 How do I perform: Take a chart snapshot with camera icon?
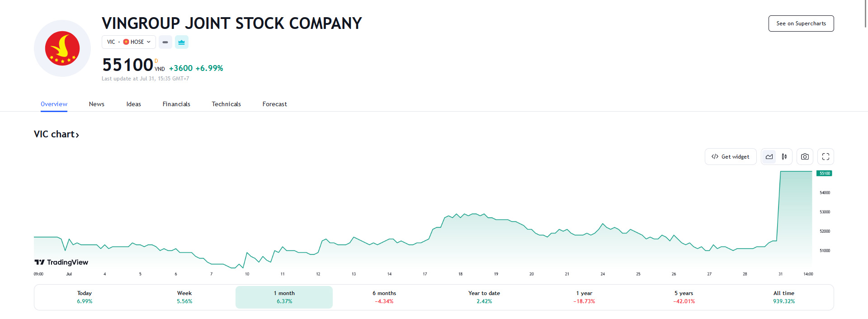[805, 157]
